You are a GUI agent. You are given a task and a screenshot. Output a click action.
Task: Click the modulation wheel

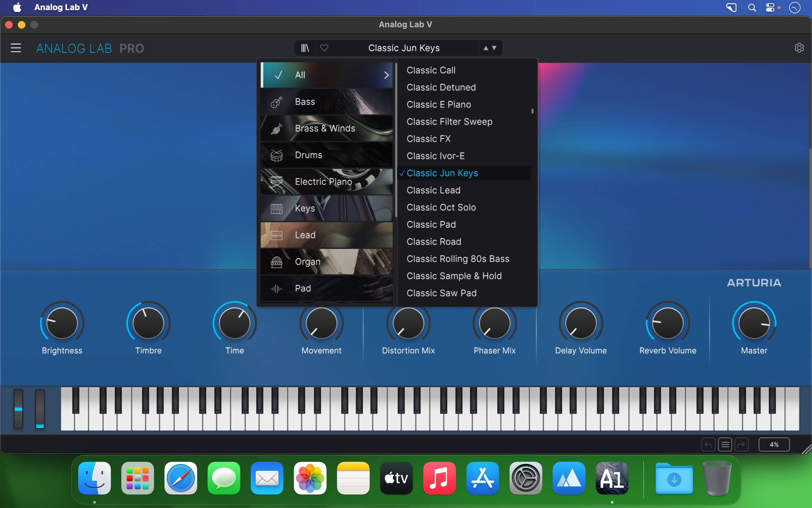tap(40, 409)
